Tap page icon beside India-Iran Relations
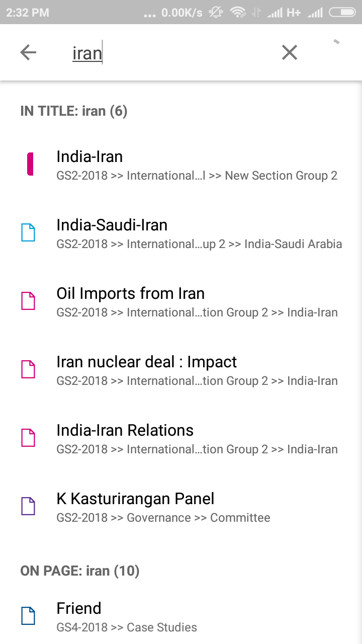The image size is (362, 644). pos(28,438)
